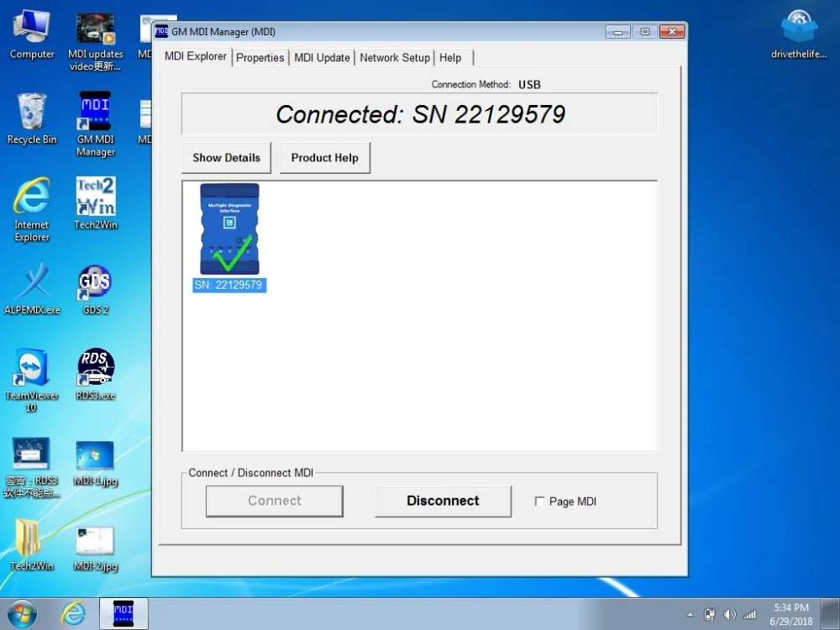Image resolution: width=840 pixels, height=630 pixels.
Task: Open the Tech2Win desktop shortcut
Action: pyautogui.click(x=96, y=203)
